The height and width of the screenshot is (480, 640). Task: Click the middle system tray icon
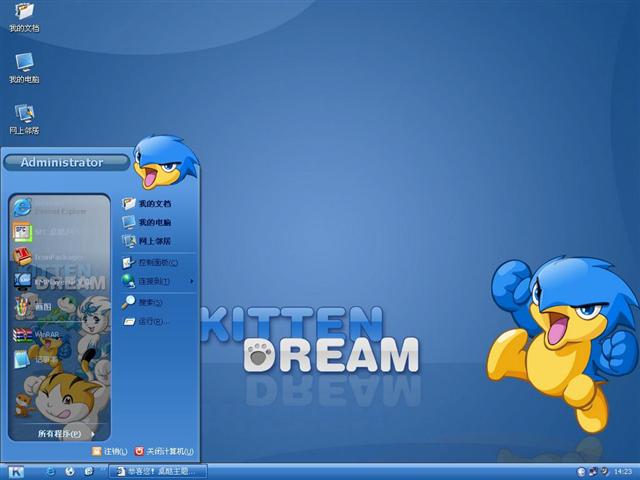(x=593, y=471)
